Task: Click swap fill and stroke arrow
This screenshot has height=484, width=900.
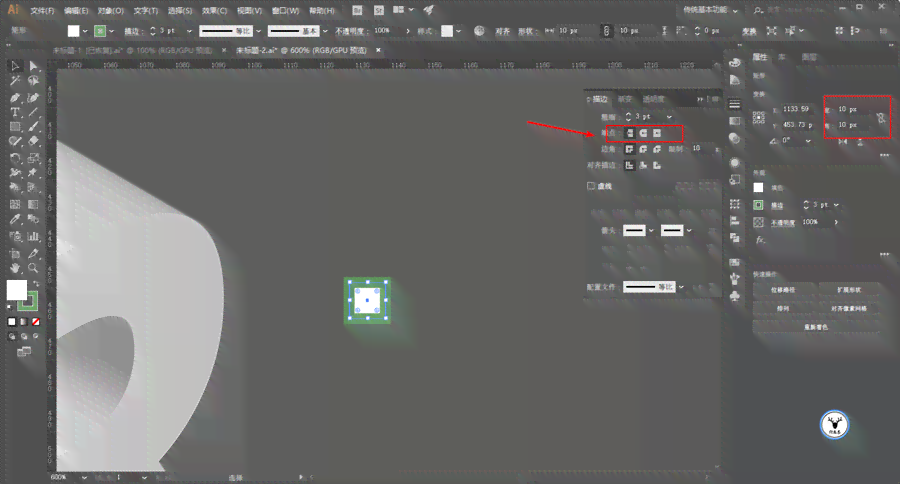Action: click(x=36, y=284)
